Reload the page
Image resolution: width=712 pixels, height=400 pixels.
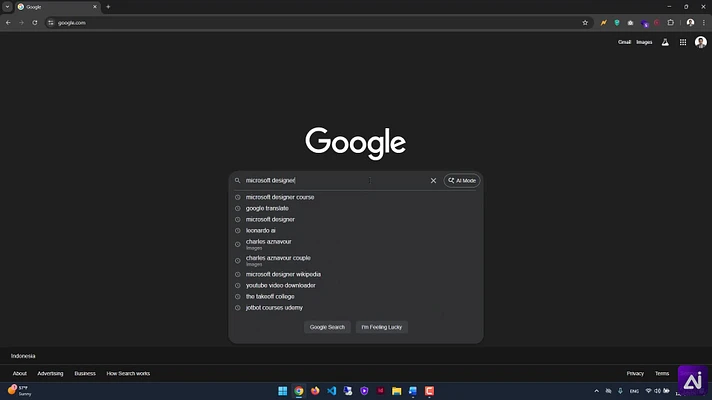35,23
